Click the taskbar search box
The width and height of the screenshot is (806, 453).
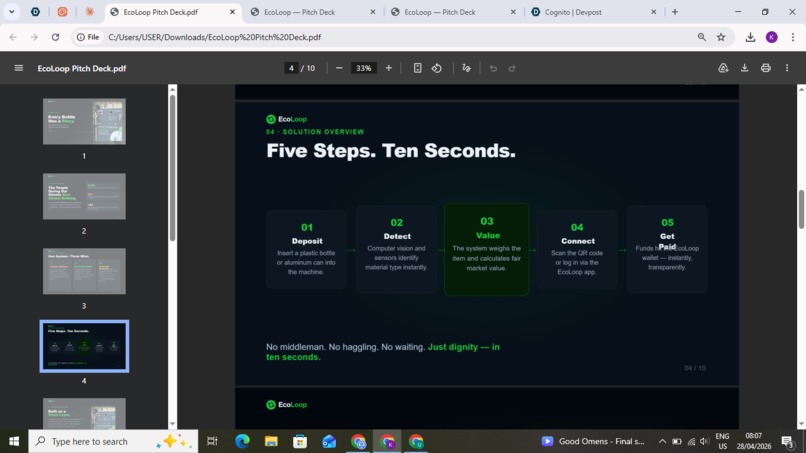tap(113, 441)
